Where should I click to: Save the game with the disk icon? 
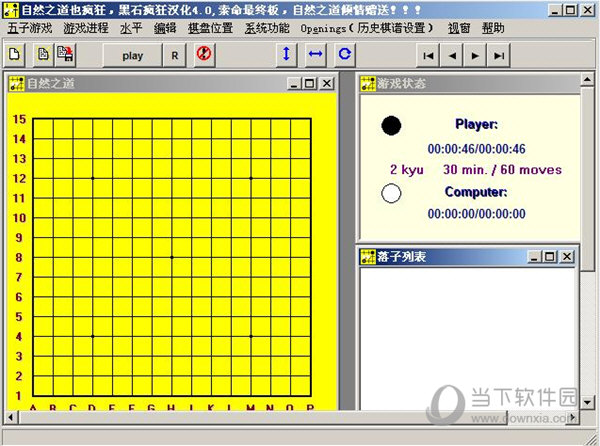click(65, 55)
